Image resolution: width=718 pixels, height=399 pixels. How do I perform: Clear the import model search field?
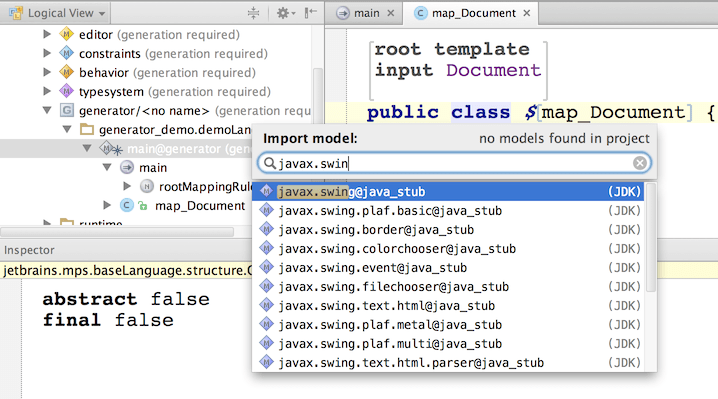pyautogui.click(x=640, y=163)
